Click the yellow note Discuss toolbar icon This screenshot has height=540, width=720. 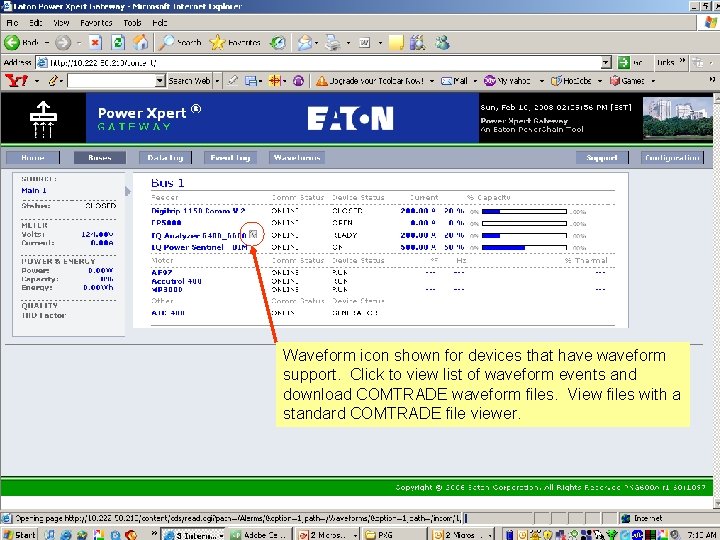(x=396, y=43)
